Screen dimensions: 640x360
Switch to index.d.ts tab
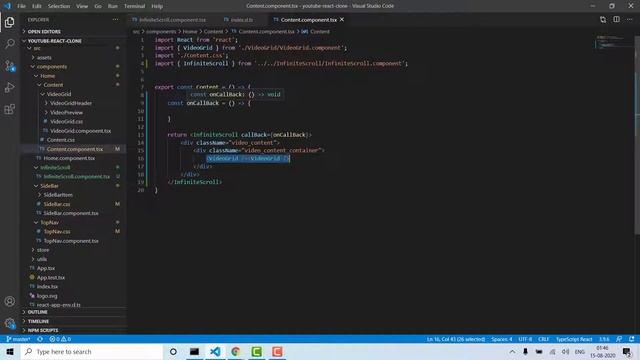pos(242,20)
